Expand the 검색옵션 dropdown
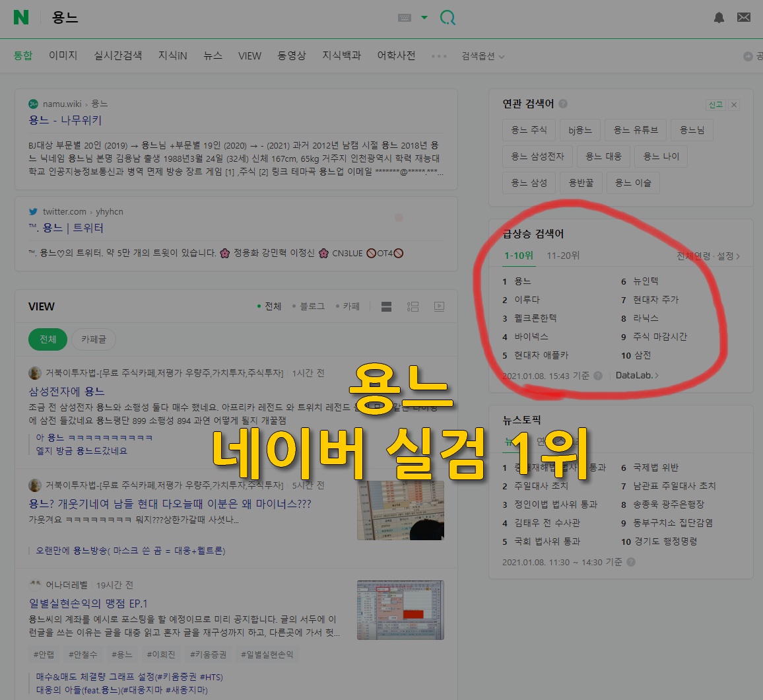The height and width of the screenshot is (700, 763). pyautogui.click(x=482, y=56)
